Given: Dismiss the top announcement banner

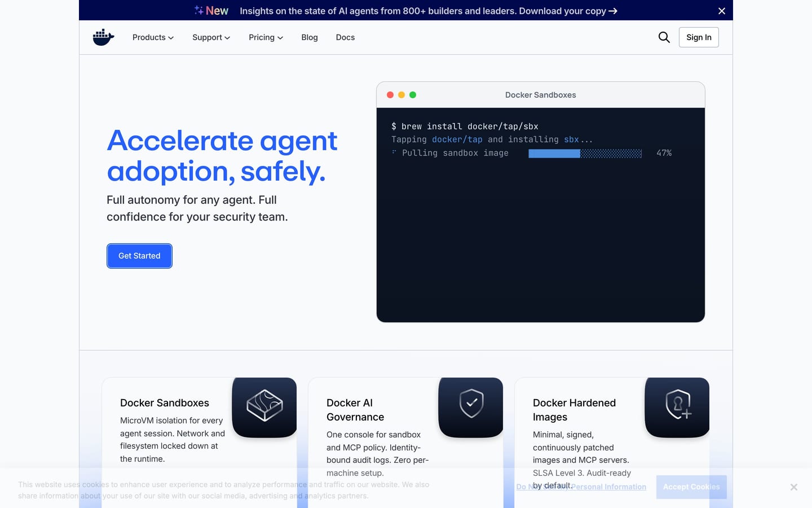Looking at the screenshot, I should pyautogui.click(x=722, y=11).
